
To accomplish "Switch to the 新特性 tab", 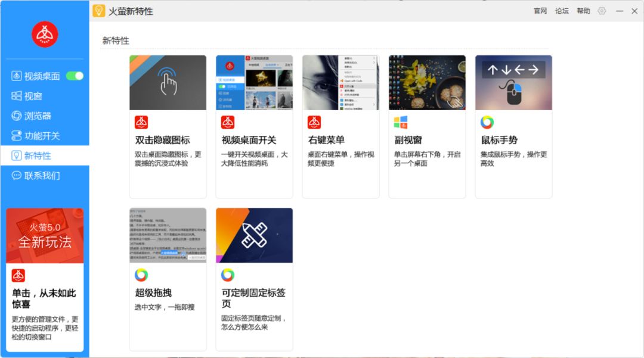I will coord(34,155).
